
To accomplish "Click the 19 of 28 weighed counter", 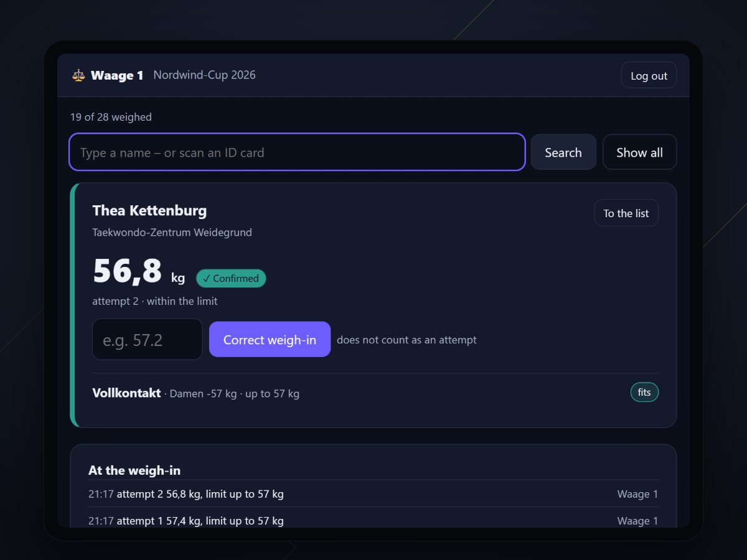I will coord(111,117).
